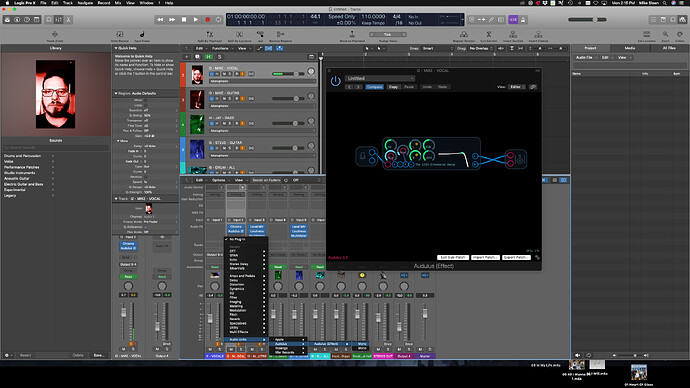Collapse the Region Audio Defaults triangle

(116, 93)
